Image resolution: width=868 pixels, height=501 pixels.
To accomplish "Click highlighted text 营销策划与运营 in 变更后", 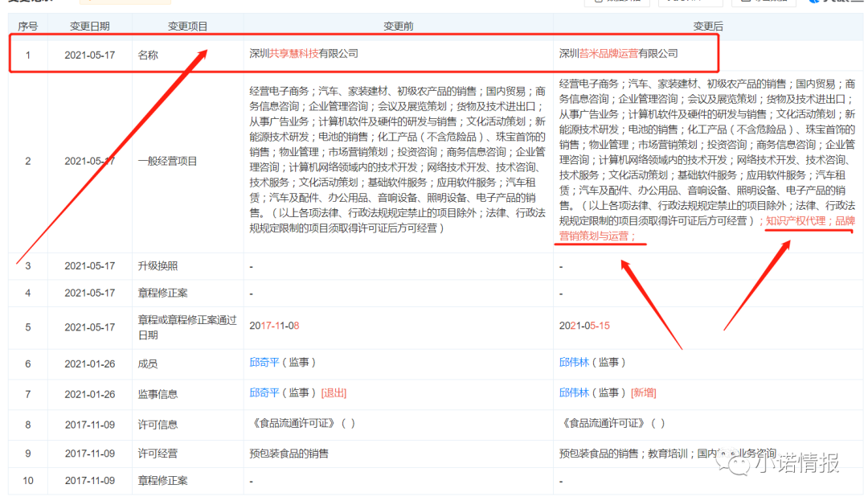I will 593,236.
